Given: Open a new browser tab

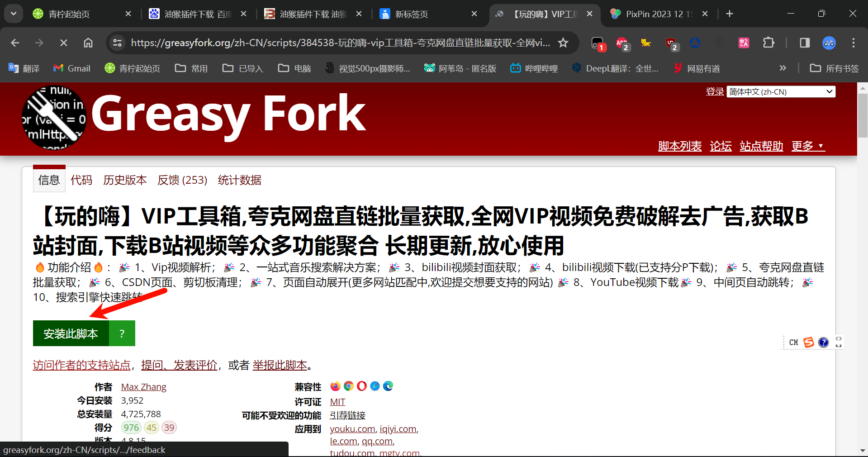Looking at the screenshot, I should point(730,14).
